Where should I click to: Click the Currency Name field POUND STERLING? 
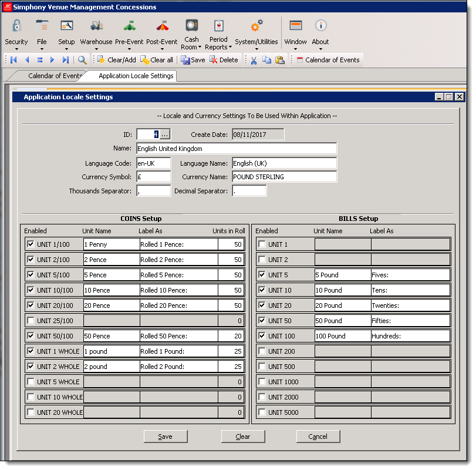coord(285,177)
